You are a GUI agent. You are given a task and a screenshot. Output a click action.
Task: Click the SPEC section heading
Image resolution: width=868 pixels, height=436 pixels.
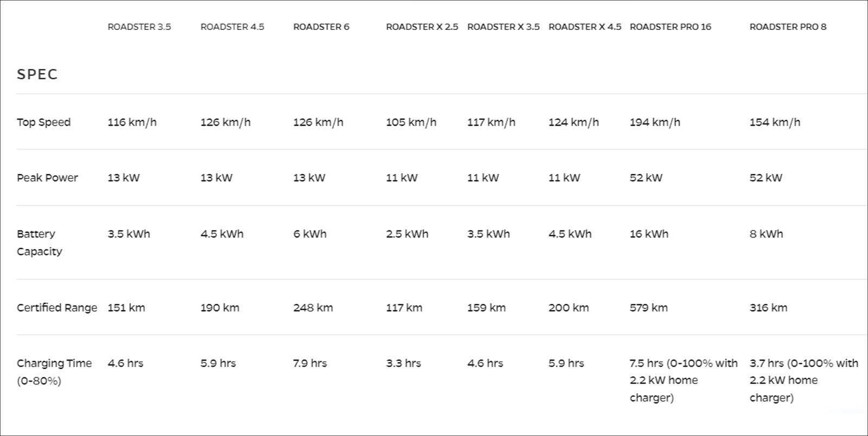point(37,74)
